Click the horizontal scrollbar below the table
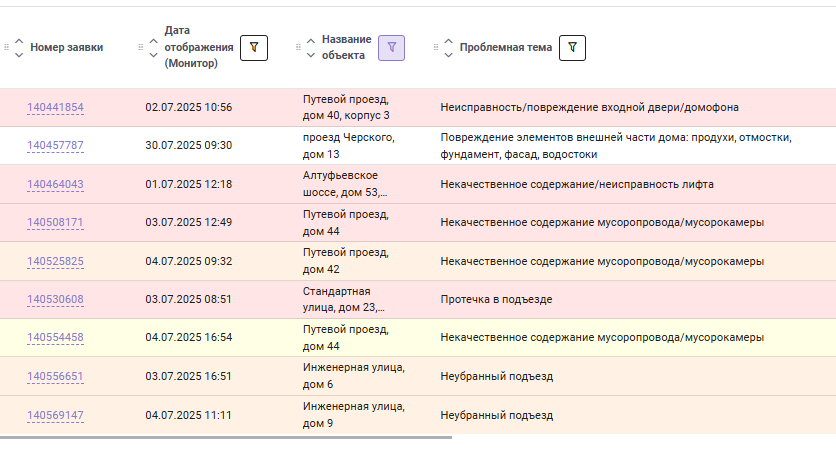 226,437
